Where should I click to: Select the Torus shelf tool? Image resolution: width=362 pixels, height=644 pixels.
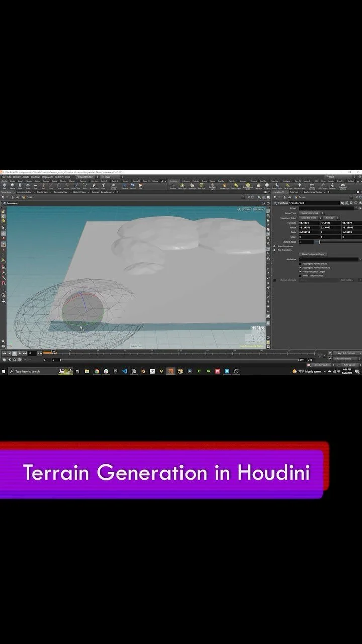click(28, 186)
